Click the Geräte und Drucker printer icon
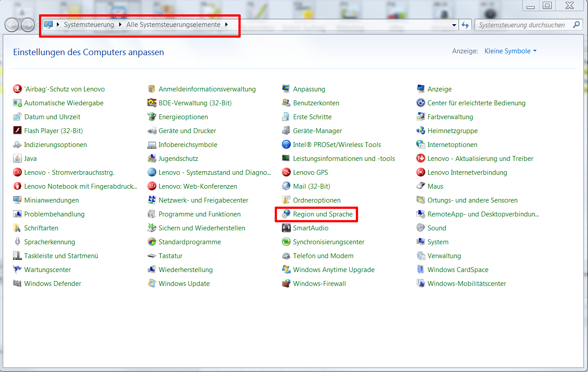This screenshot has width=588, height=372. [x=151, y=130]
